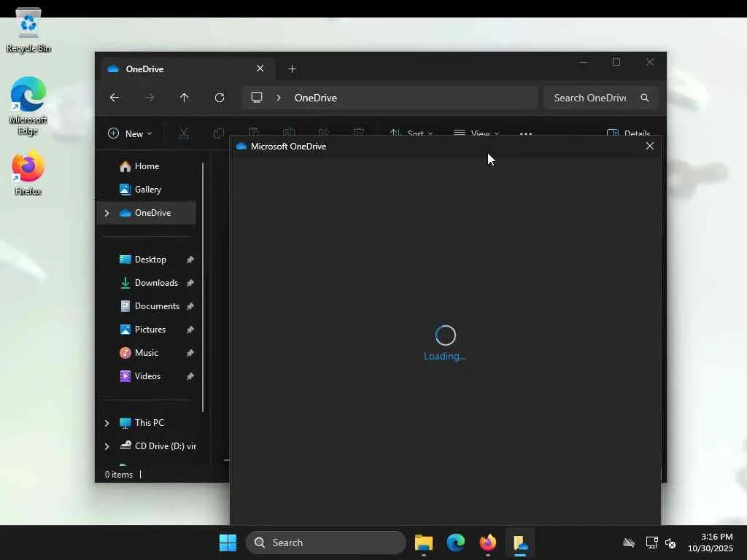
Task: Click the OneDrive cloud tray icon
Action: (x=629, y=542)
